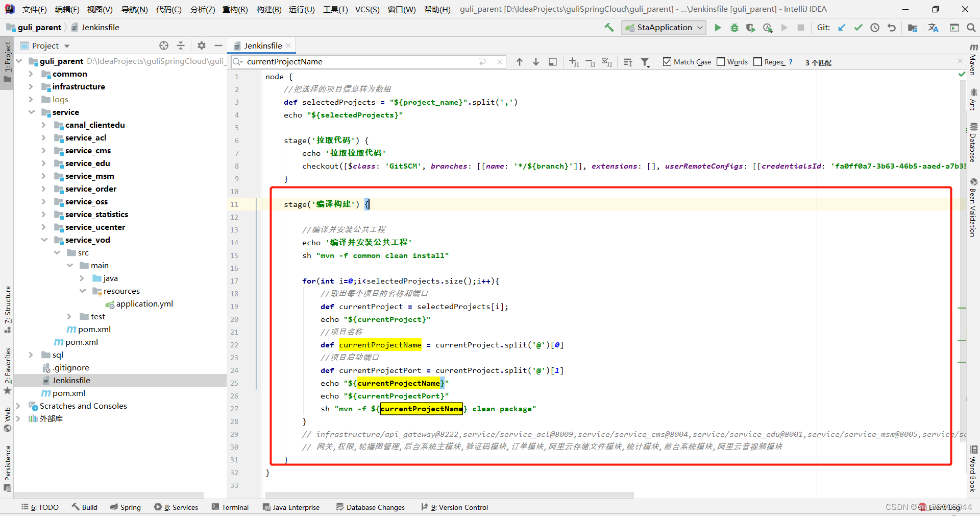
Task: Open the VCS(S) menu
Action: [367, 9]
